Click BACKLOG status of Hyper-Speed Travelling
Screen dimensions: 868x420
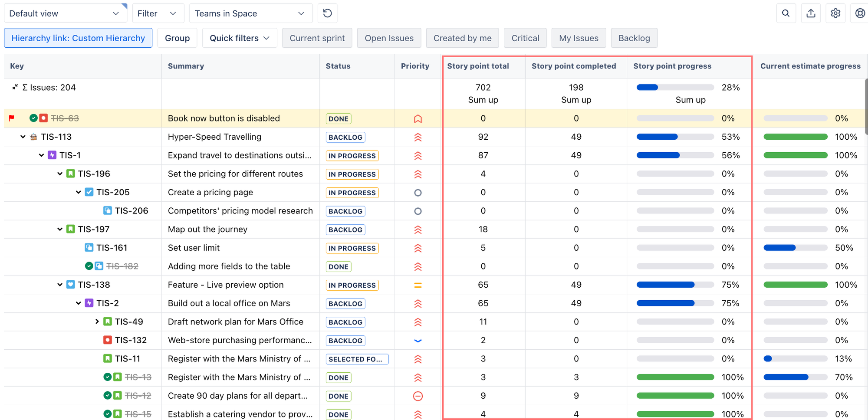coord(345,137)
